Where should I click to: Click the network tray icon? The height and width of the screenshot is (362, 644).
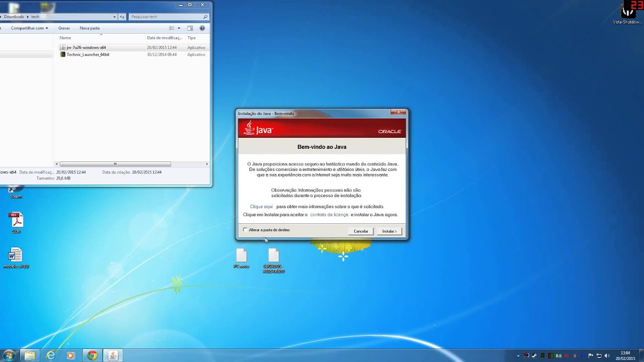tap(599, 355)
